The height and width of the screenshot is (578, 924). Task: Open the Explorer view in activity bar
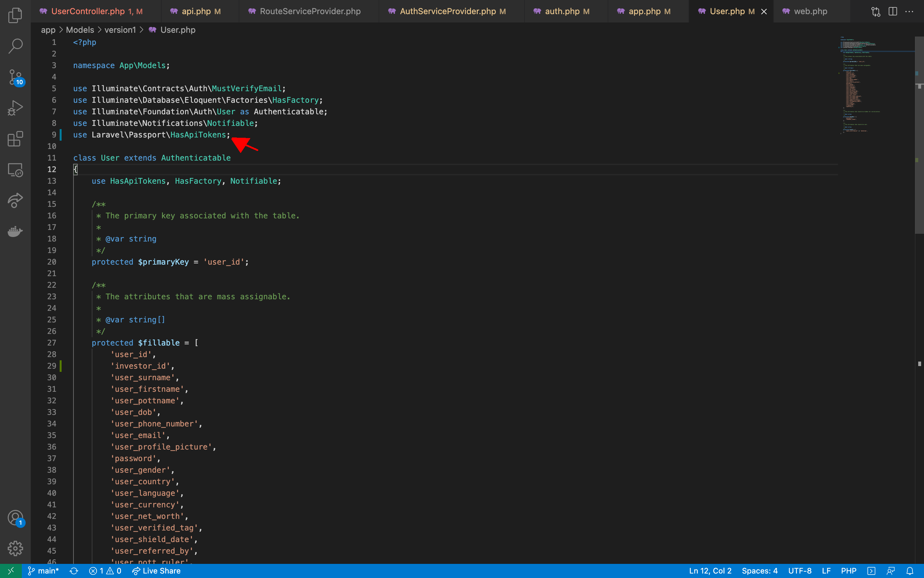click(x=15, y=15)
